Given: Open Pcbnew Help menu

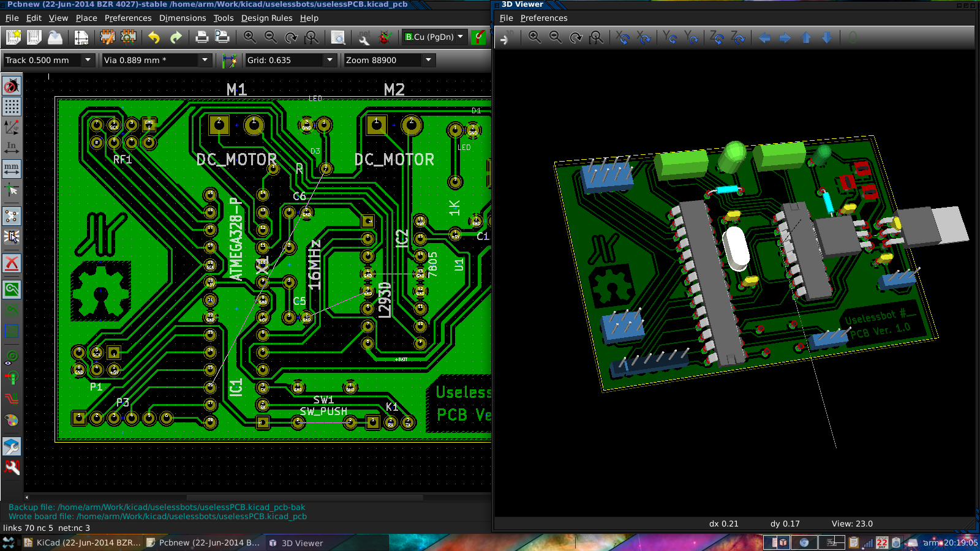Looking at the screenshot, I should click(309, 18).
